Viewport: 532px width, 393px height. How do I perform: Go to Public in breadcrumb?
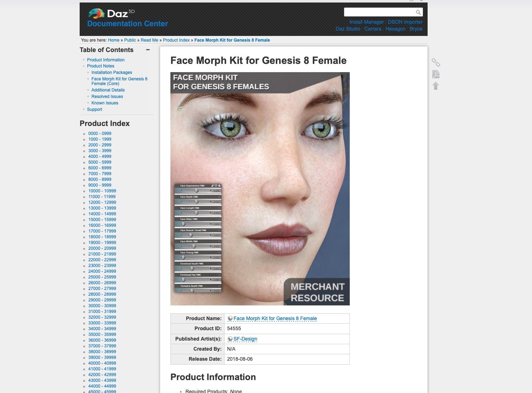pyautogui.click(x=130, y=40)
